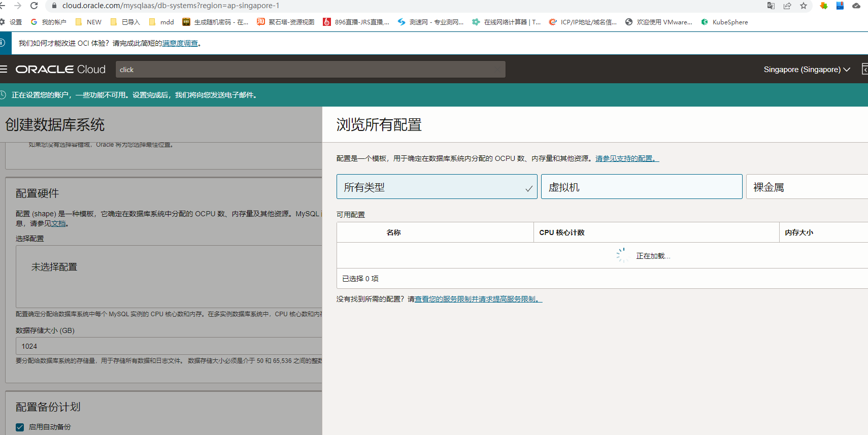Reload the page with browser refresh icon
The width and height of the screenshot is (868, 435).
[34, 6]
